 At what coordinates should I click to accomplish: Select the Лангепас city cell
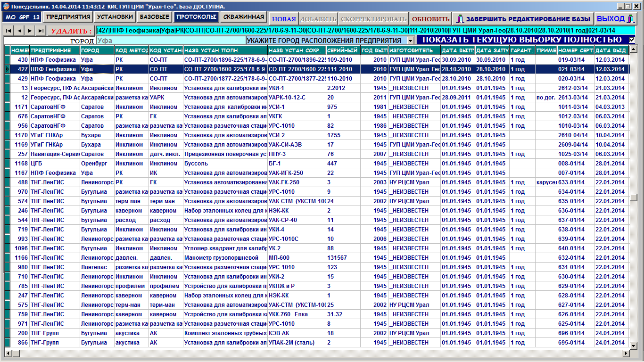[97, 267]
